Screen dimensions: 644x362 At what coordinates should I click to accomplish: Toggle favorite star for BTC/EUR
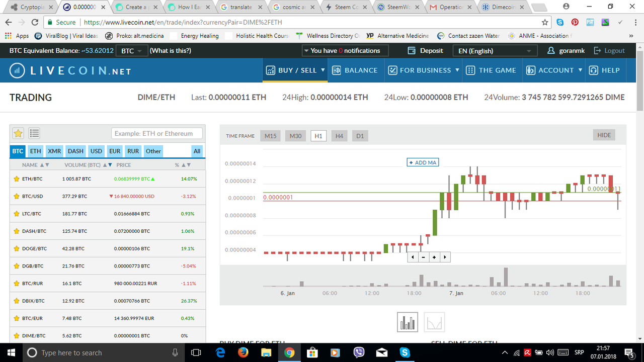pos(16,318)
